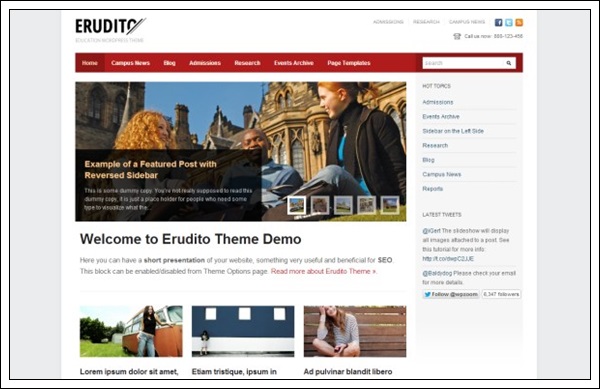
Task: Click the Erudito logo
Action: pos(110,26)
